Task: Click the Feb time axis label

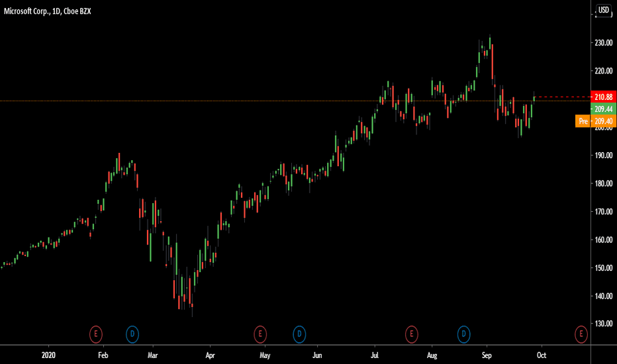Action: click(x=103, y=355)
